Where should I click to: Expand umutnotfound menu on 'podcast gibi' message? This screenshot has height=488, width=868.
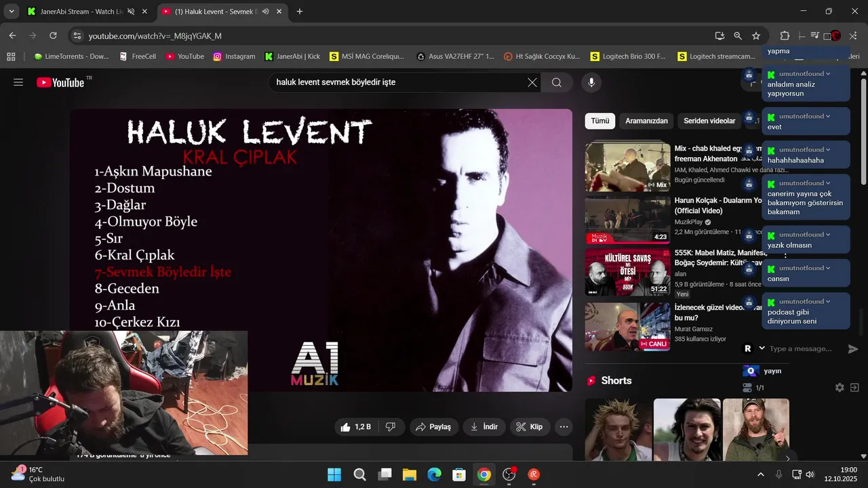tap(828, 301)
